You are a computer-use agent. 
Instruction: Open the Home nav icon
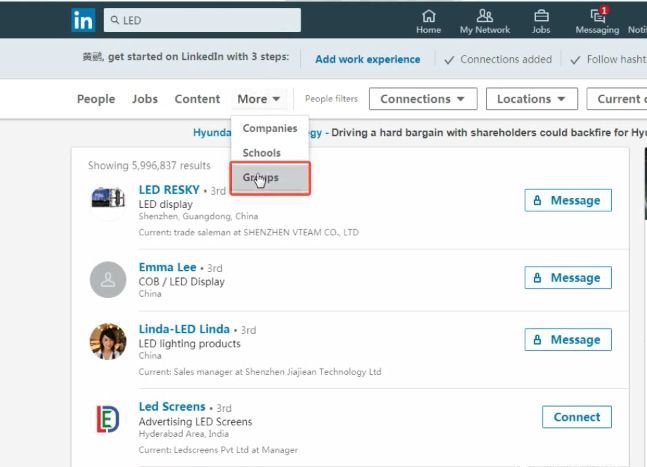click(428, 21)
